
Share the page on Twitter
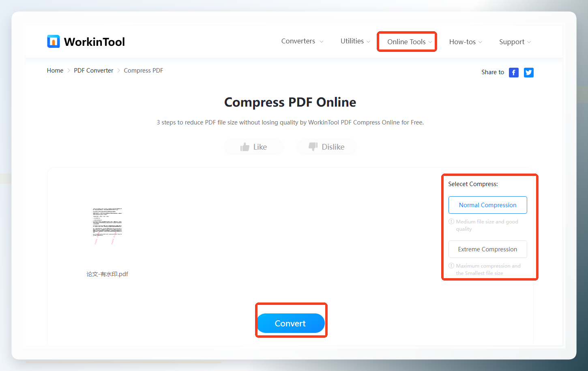[529, 73]
